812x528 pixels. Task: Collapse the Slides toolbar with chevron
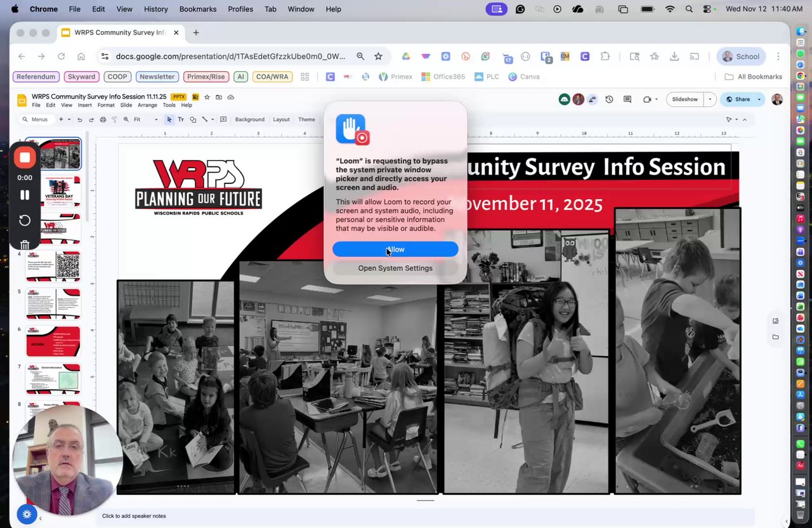tap(745, 119)
